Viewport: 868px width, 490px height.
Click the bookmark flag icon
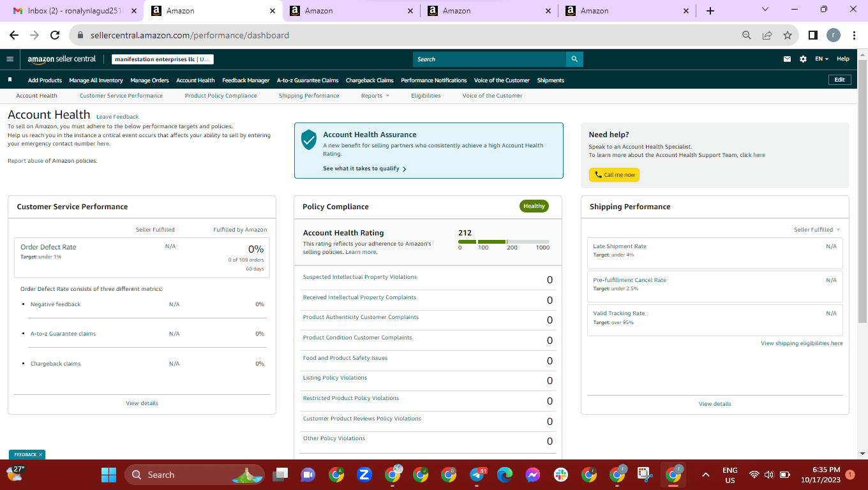10,80
